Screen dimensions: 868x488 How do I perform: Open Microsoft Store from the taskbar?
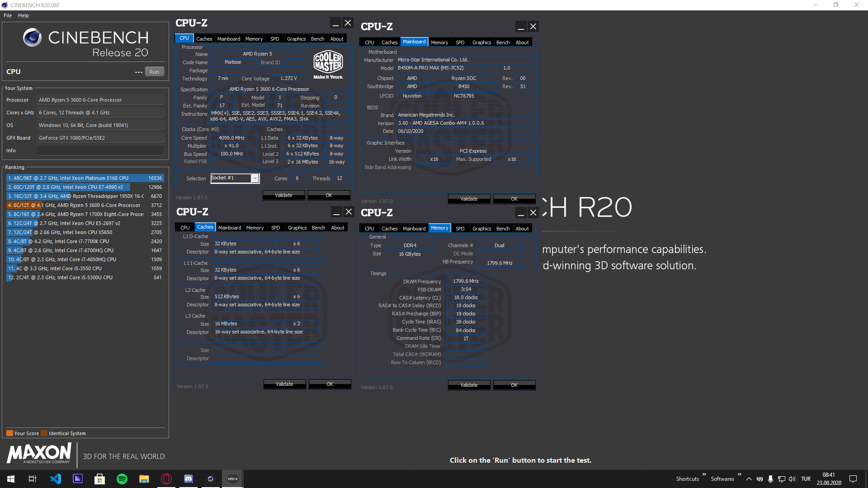tap(100, 479)
